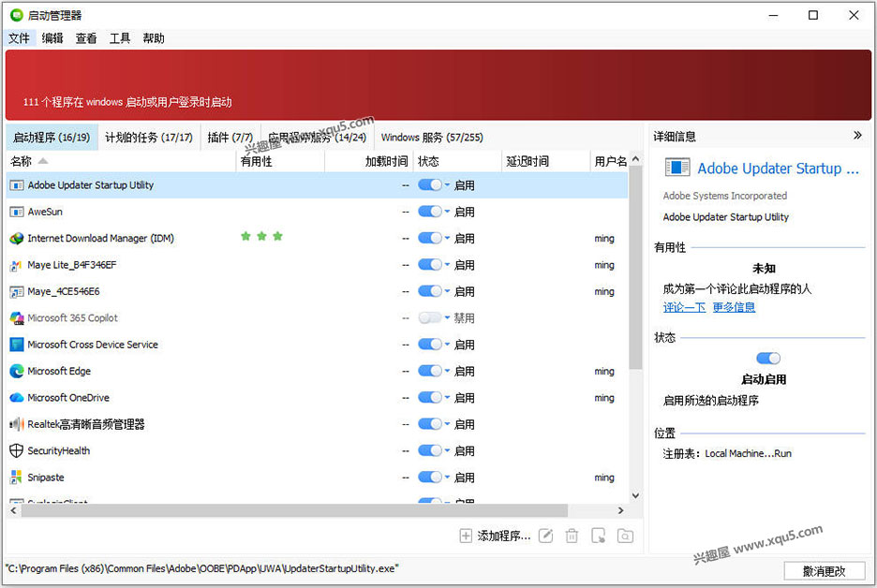Click the startup enable slider in details panel
This screenshot has height=588, width=877.
click(x=767, y=358)
